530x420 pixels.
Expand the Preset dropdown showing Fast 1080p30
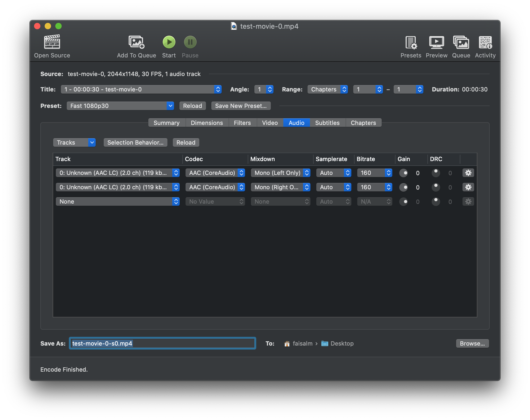point(120,106)
